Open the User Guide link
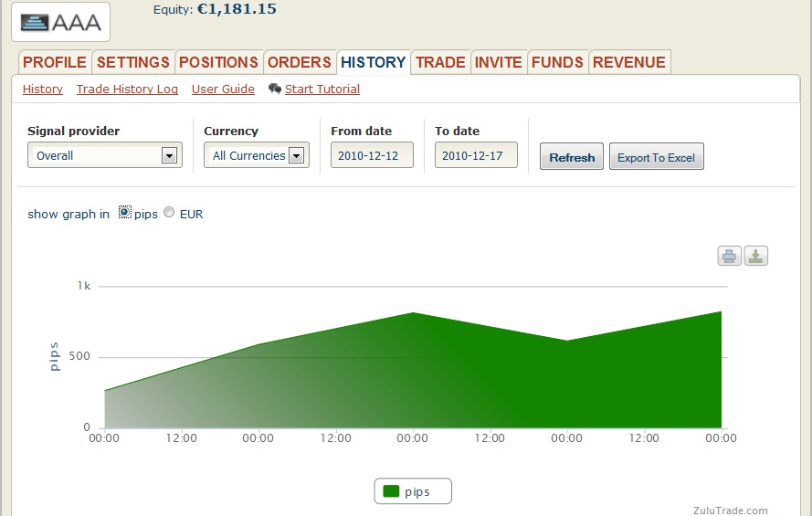 point(223,89)
